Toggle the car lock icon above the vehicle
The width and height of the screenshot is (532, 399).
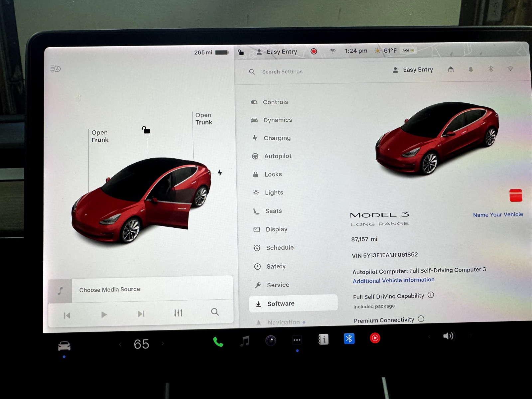146,130
